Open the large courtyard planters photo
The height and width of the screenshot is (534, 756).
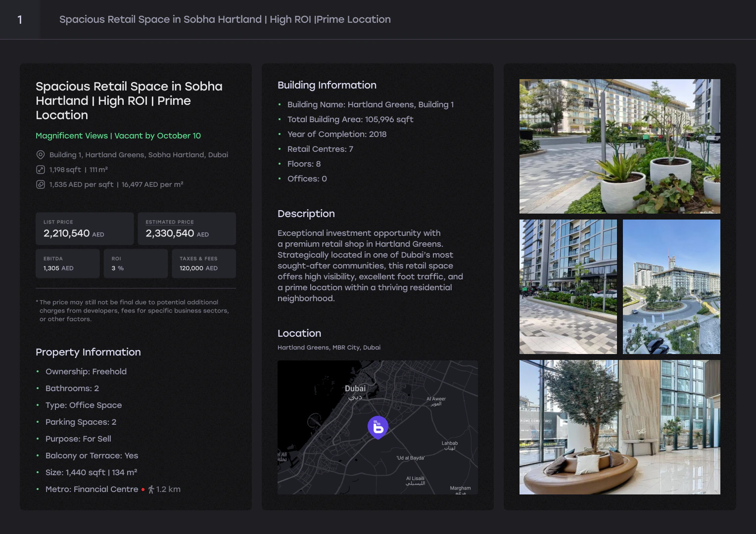pyautogui.click(x=620, y=146)
